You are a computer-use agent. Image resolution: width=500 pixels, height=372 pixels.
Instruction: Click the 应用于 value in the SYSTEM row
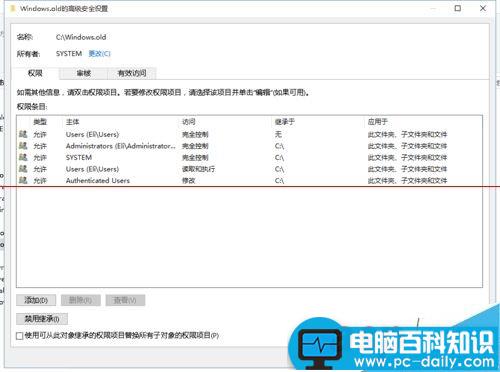[407, 157]
